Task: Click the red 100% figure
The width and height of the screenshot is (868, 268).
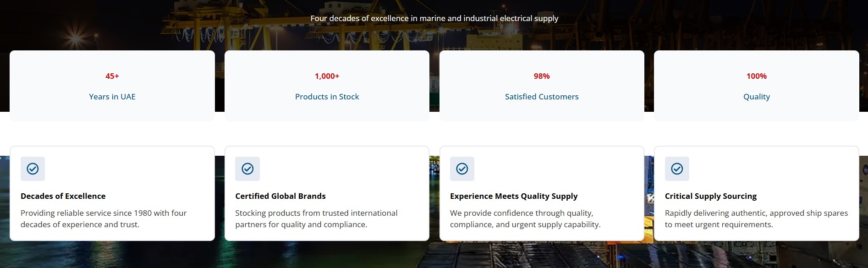Action: (756, 76)
